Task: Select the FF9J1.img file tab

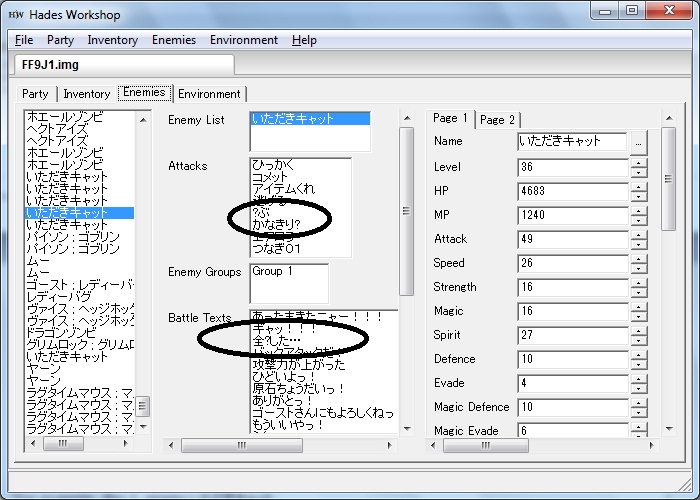Action: [124, 65]
